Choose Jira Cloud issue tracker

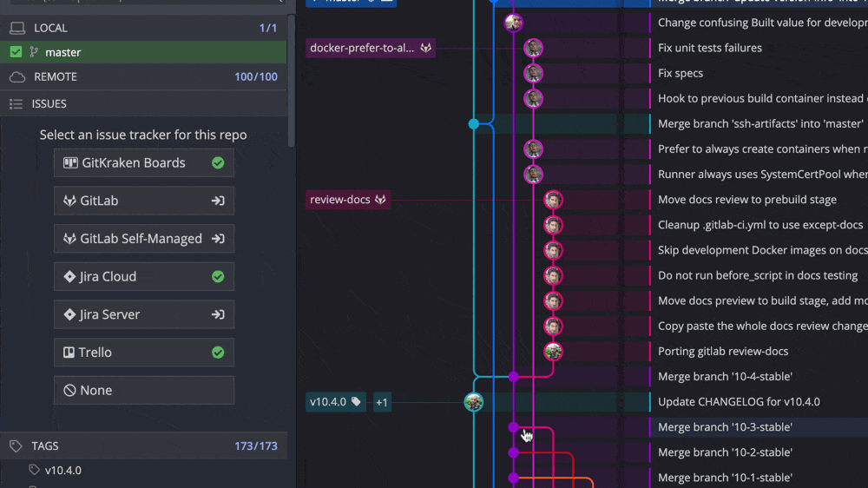pyautogui.click(x=144, y=276)
